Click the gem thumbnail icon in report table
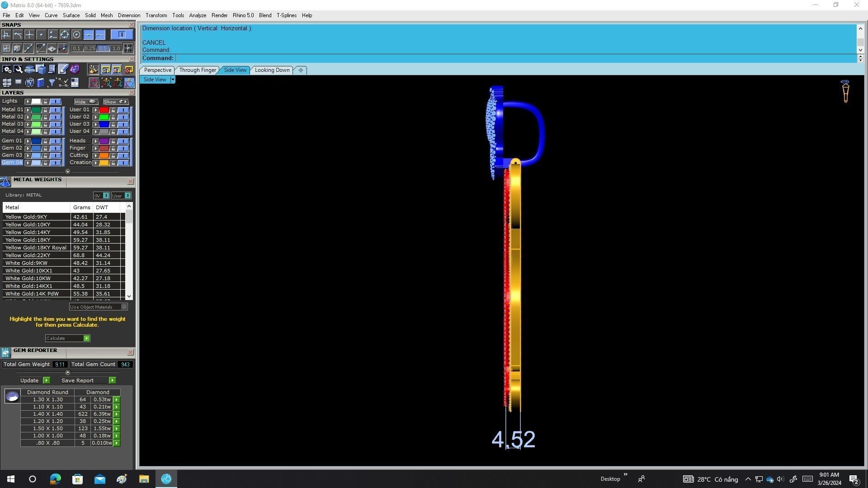The height and width of the screenshot is (488, 868). pyautogui.click(x=12, y=397)
